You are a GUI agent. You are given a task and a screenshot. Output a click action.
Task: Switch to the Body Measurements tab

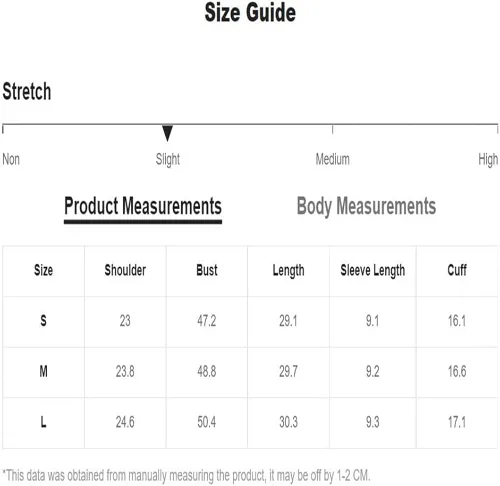[366, 206]
